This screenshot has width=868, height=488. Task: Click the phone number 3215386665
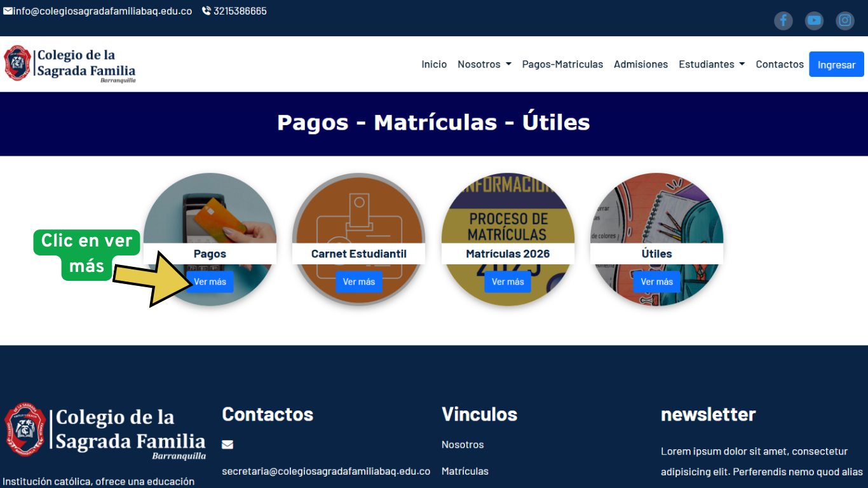coord(240,11)
